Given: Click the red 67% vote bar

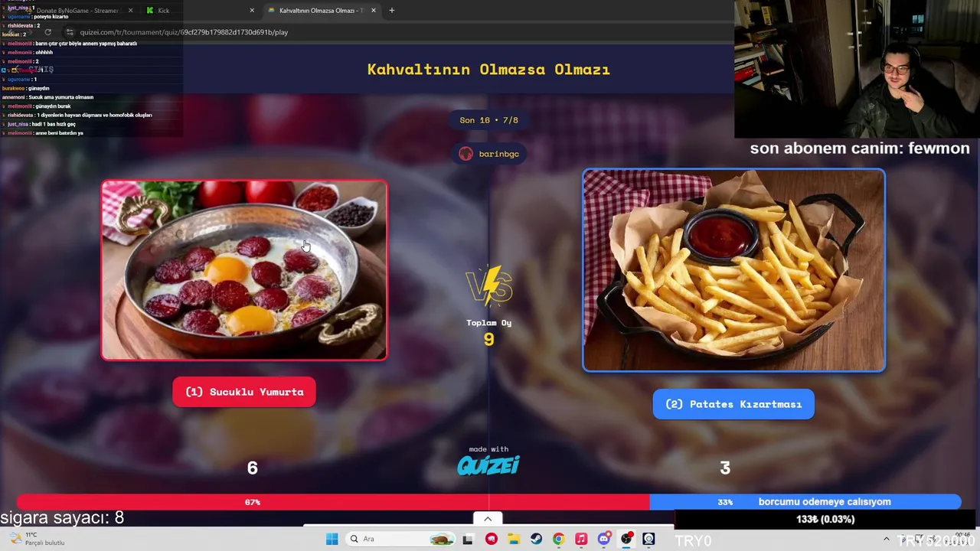Looking at the screenshot, I should [x=333, y=502].
